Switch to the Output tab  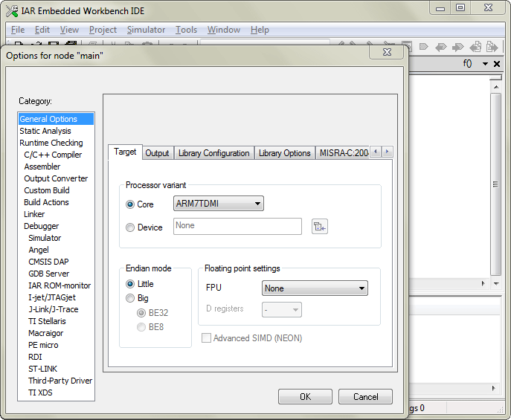pyautogui.click(x=157, y=153)
